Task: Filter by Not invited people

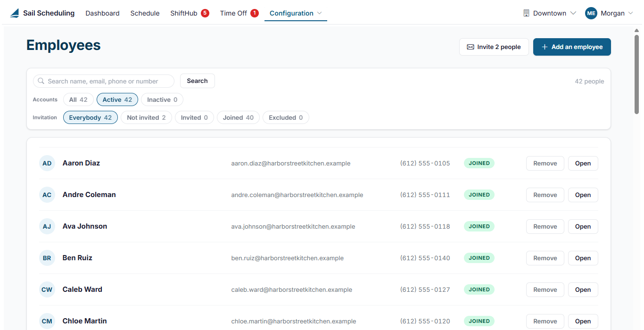Action: click(x=146, y=117)
